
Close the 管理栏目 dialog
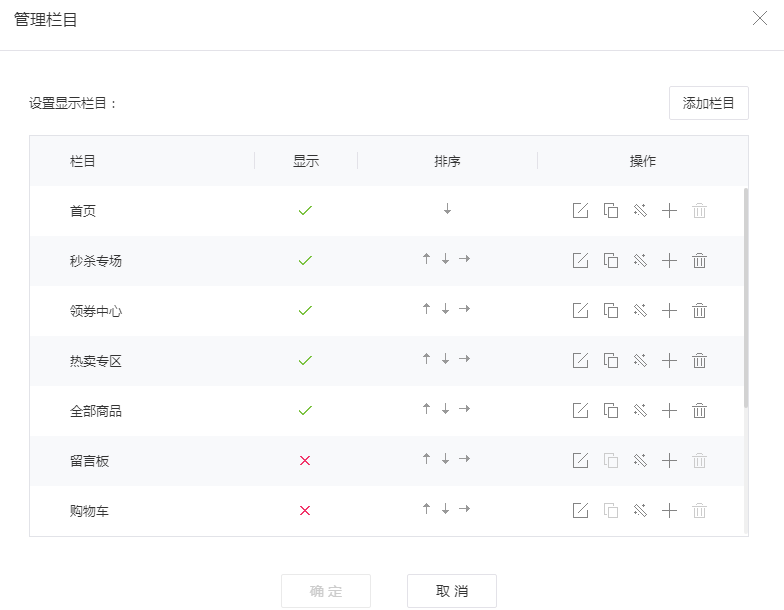coord(760,18)
